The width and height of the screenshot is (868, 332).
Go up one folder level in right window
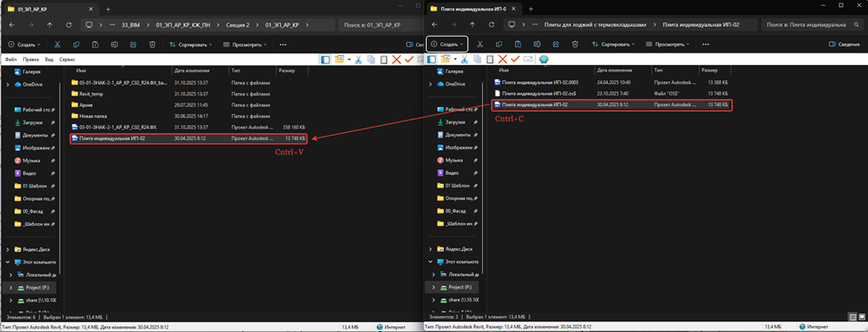[x=472, y=25]
